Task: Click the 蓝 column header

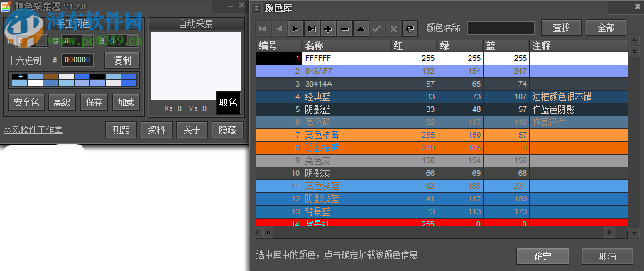Action: (x=506, y=45)
